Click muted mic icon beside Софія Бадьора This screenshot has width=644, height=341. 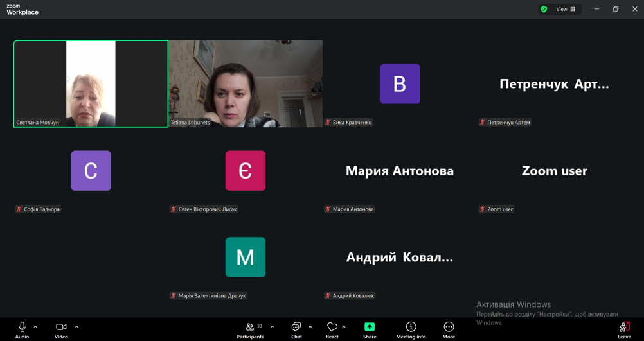coord(19,209)
